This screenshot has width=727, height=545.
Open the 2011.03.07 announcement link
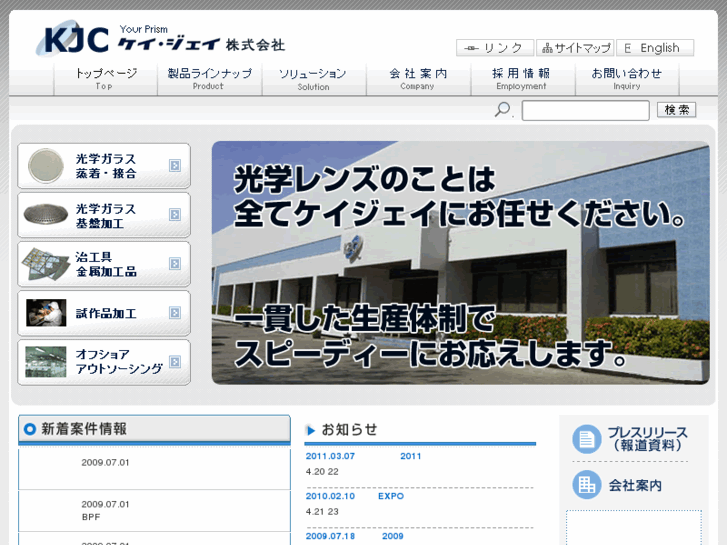tap(363, 456)
